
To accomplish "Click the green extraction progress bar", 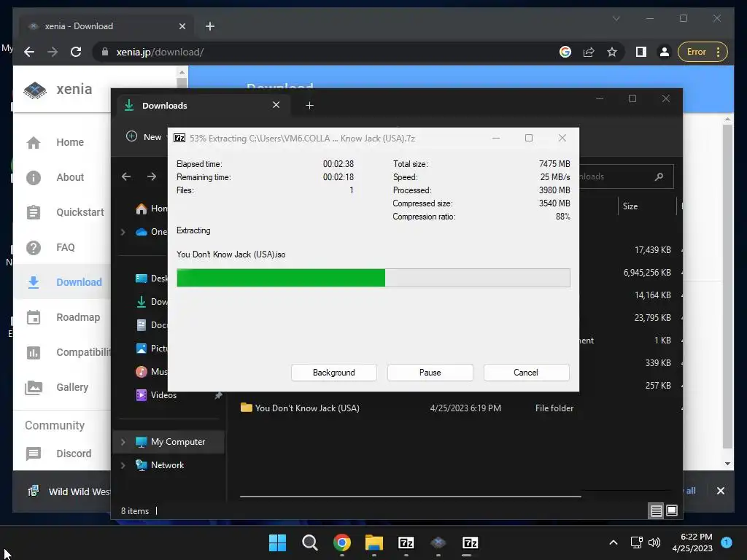I will pos(373,278).
